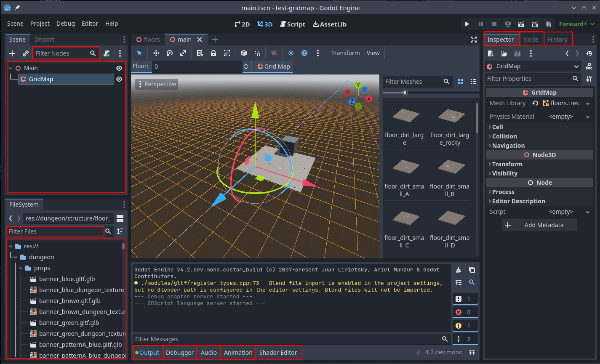
Task: Select the Move mode tool in 3D toolbar
Action: tap(156, 53)
